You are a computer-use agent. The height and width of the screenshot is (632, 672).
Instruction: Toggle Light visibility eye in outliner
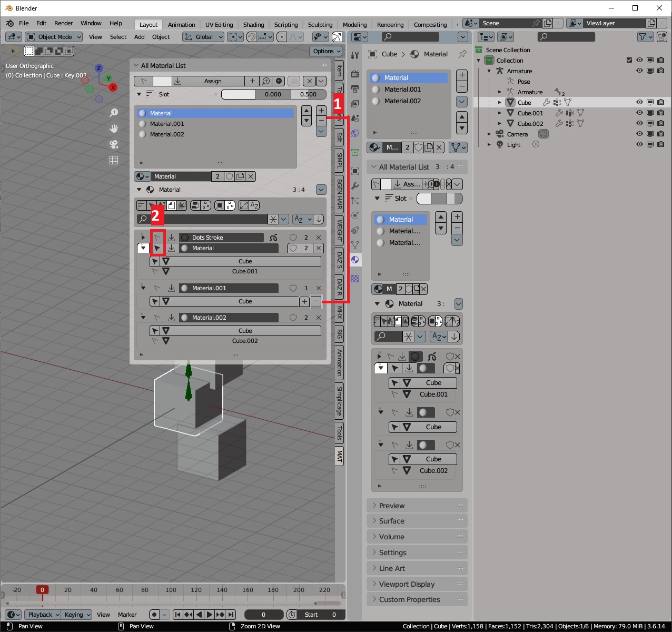[639, 144]
